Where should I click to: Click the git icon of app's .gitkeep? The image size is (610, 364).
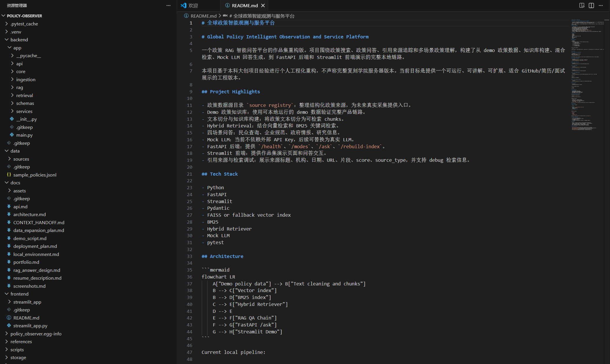click(x=12, y=127)
